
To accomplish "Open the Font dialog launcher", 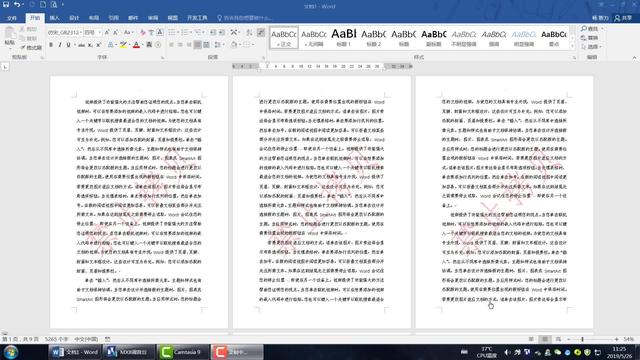I will pyautogui.click(x=162, y=58).
